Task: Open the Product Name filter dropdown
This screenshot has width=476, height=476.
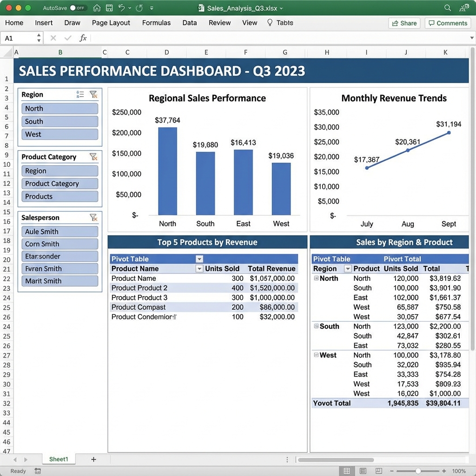Action: [199, 269]
